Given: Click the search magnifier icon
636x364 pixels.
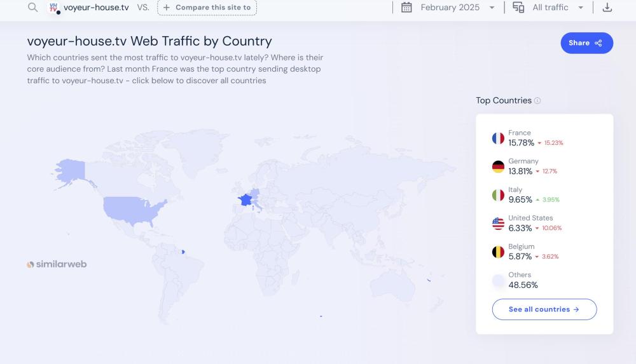Looking at the screenshot, I should [x=33, y=8].
